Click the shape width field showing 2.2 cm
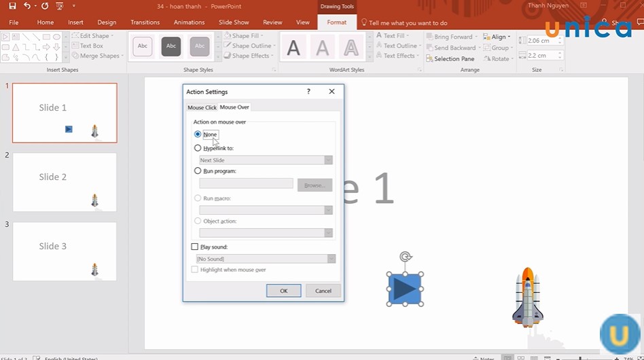This screenshot has height=360, width=644. (x=541, y=56)
